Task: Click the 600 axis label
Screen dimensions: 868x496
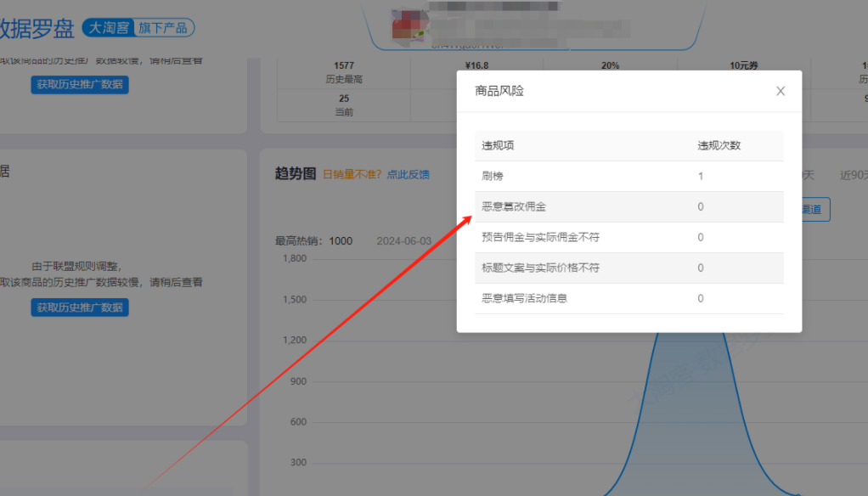Action: [298, 422]
